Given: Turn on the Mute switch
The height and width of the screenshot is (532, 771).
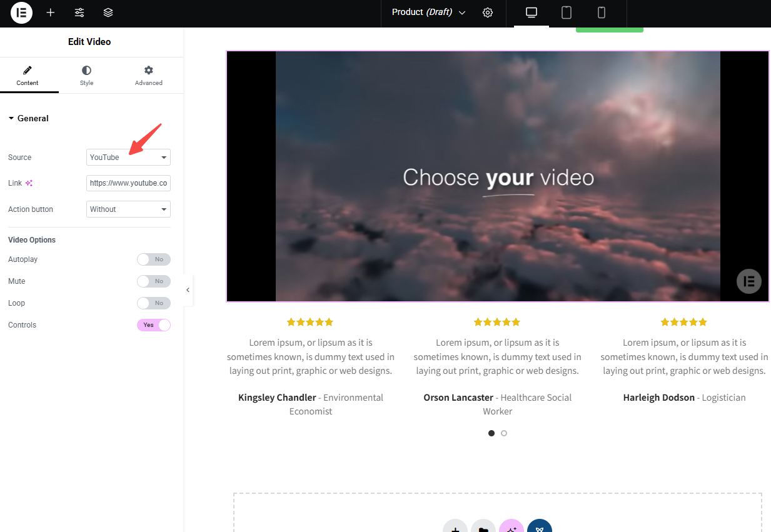Looking at the screenshot, I should pyautogui.click(x=153, y=281).
